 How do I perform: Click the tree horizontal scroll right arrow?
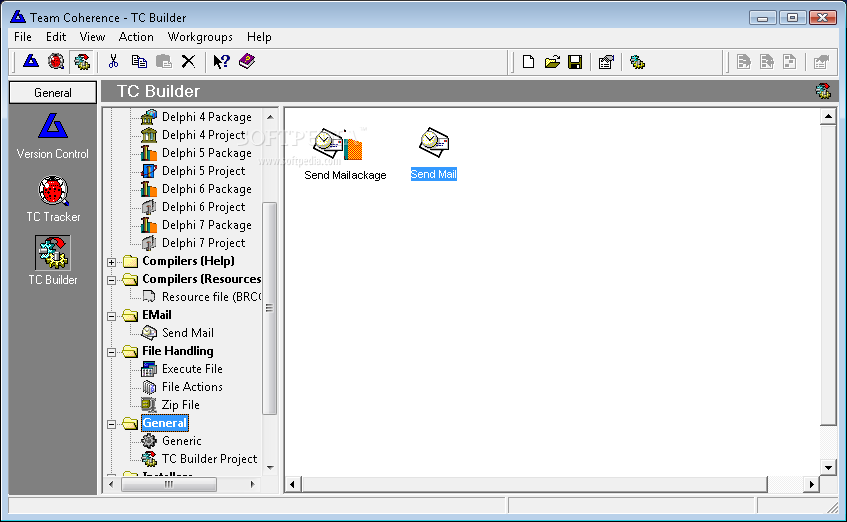click(x=252, y=484)
